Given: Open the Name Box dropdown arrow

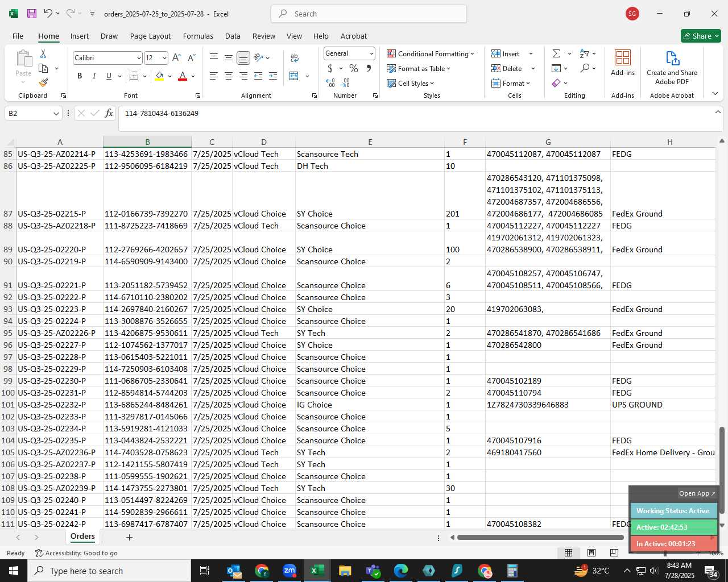Looking at the screenshot, I should coord(56,114).
